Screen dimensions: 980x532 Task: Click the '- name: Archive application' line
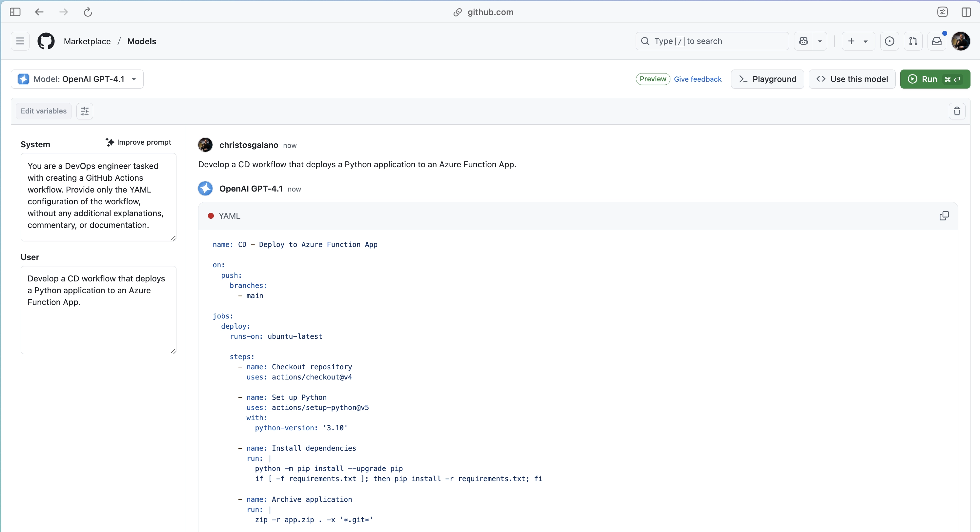click(x=295, y=499)
